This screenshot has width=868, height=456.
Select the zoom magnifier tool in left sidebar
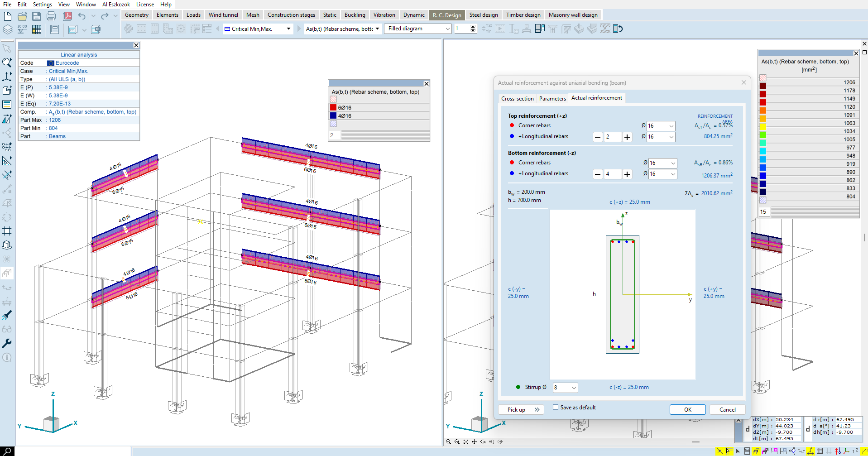point(7,62)
